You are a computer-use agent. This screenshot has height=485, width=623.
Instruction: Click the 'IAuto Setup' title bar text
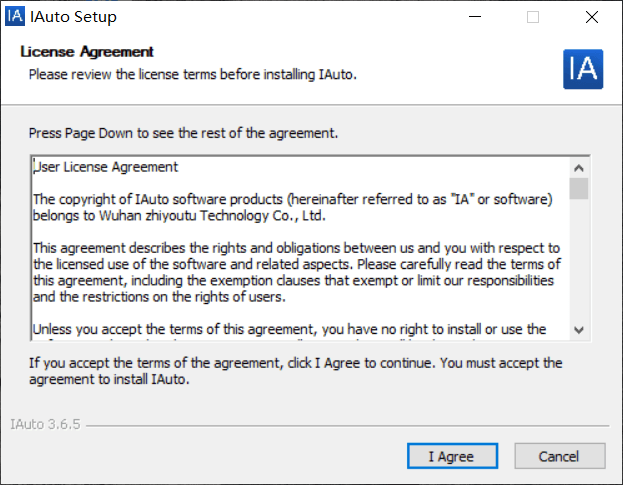(x=73, y=17)
